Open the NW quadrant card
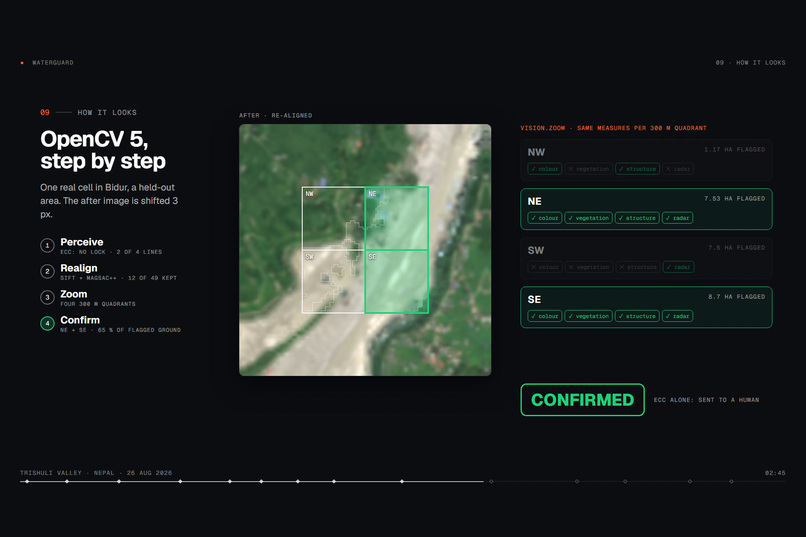The image size is (806, 537). tap(646, 160)
